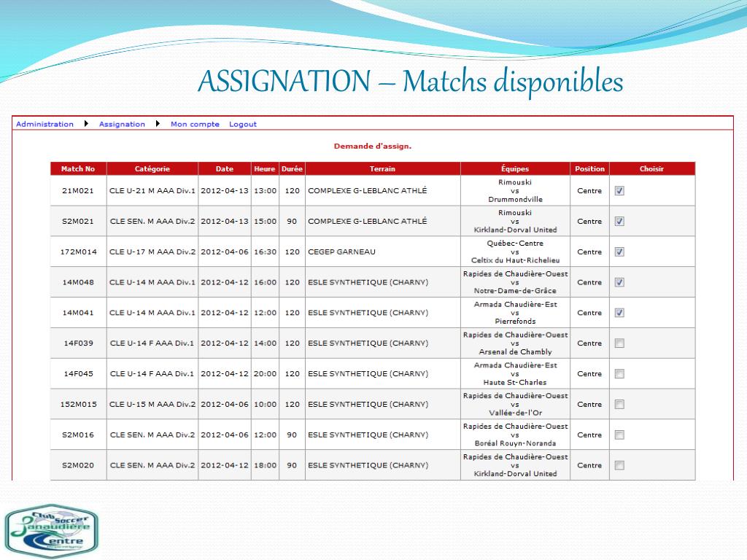
Task: Check the match 152M015 checkbox
Action: (619, 404)
